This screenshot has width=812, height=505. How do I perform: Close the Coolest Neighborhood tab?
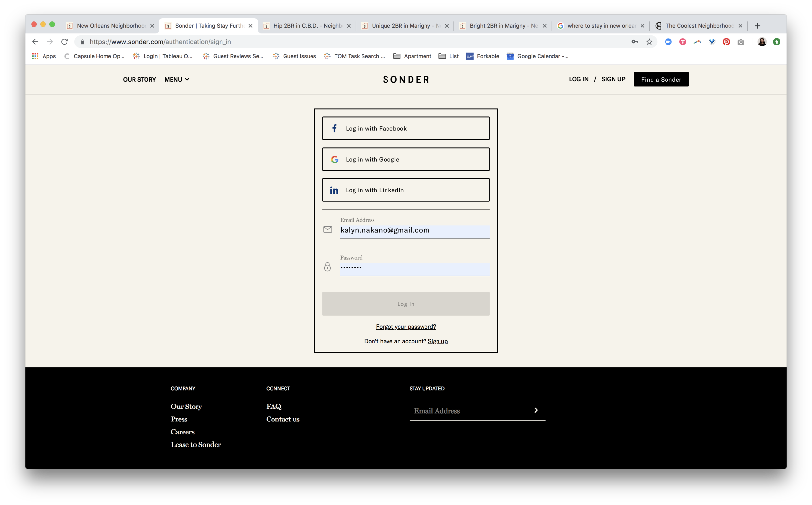[x=740, y=26]
